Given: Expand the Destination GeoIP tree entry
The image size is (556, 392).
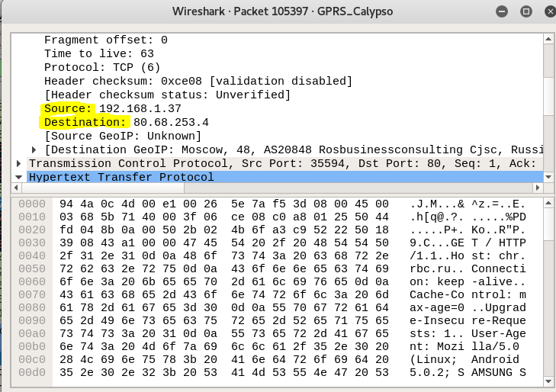Looking at the screenshot, I should point(34,150).
